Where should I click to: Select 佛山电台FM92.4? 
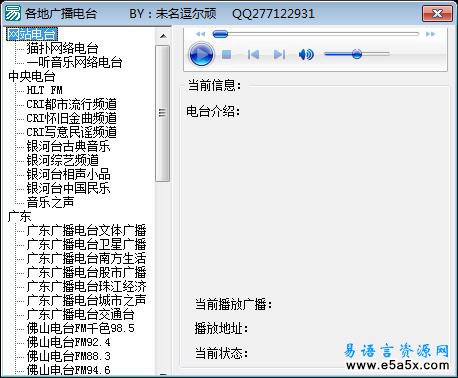click(68, 342)
